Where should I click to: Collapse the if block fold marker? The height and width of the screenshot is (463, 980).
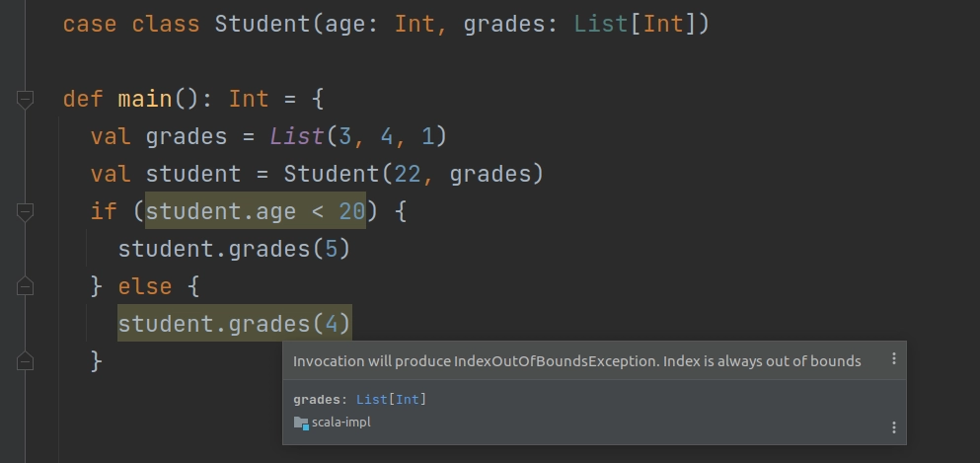(x=25, y=212)
